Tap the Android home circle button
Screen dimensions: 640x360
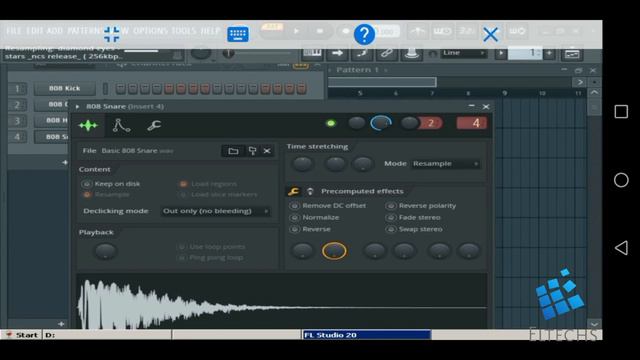tap(621, 180)
